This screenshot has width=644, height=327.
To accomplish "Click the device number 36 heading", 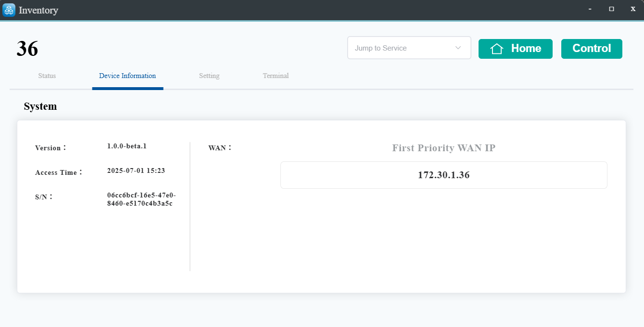I will 27,49.
